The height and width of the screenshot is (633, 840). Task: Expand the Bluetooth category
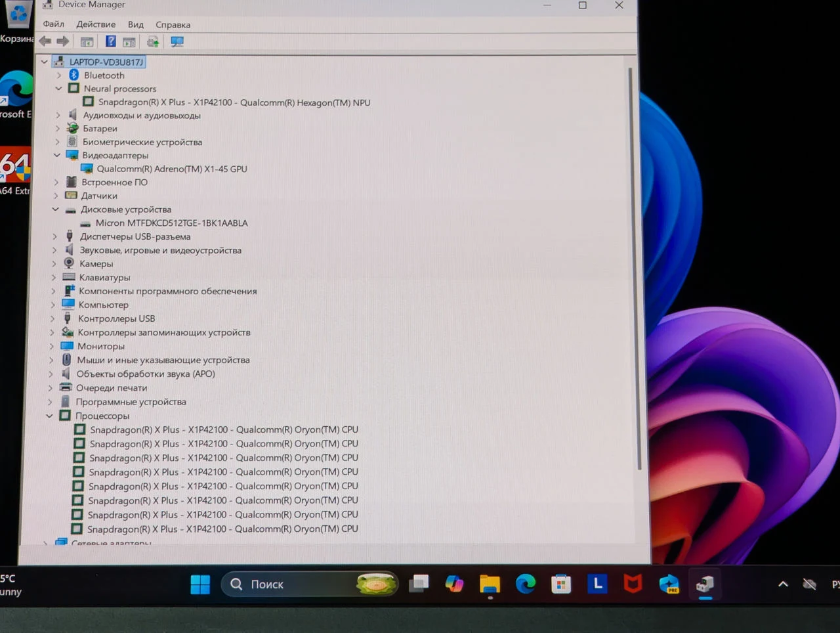pyautogui.click(x=59, y=75)
